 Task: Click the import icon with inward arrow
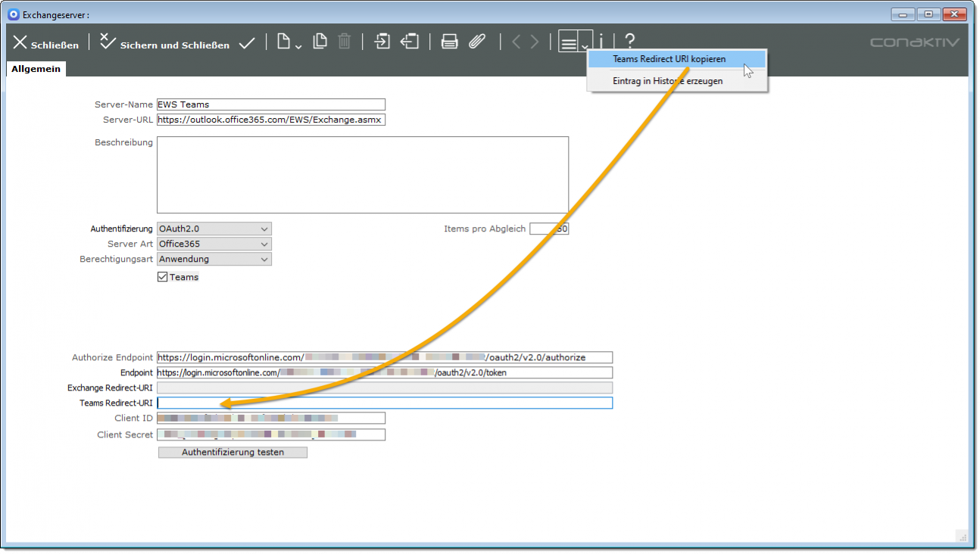(x=382, y=42)
